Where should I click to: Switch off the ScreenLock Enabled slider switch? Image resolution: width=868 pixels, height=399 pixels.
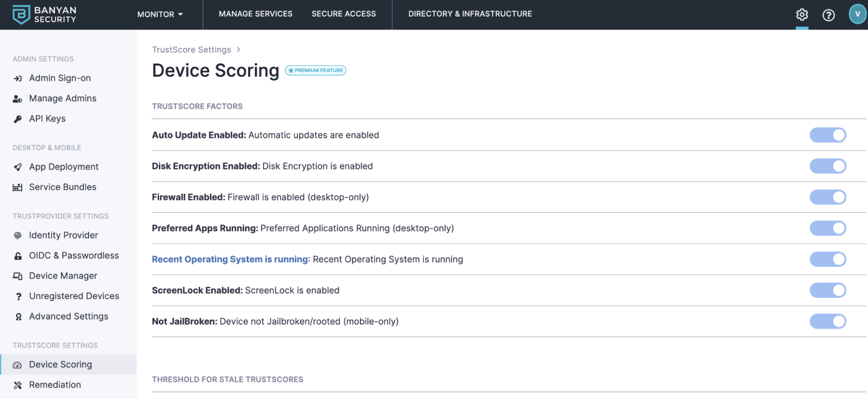pos(828,290)
